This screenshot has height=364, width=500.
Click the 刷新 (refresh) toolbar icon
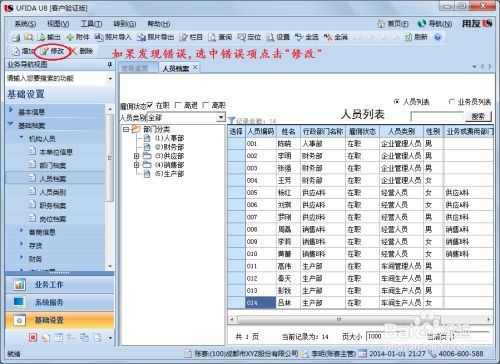pos(409,37)
